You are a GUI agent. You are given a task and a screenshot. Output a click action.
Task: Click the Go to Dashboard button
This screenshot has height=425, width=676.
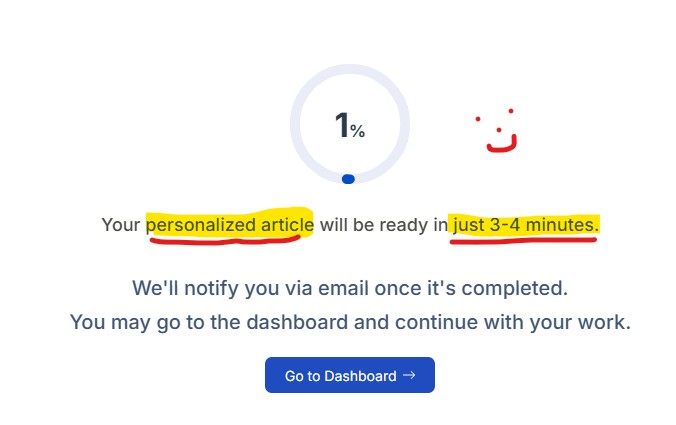[x=350, y=375]
